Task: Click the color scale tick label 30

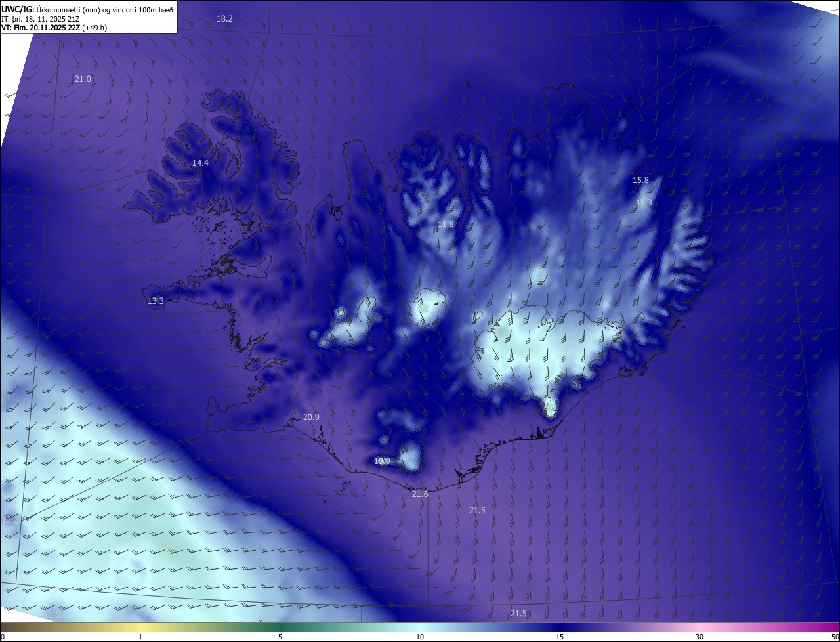Action: point(700,637)
